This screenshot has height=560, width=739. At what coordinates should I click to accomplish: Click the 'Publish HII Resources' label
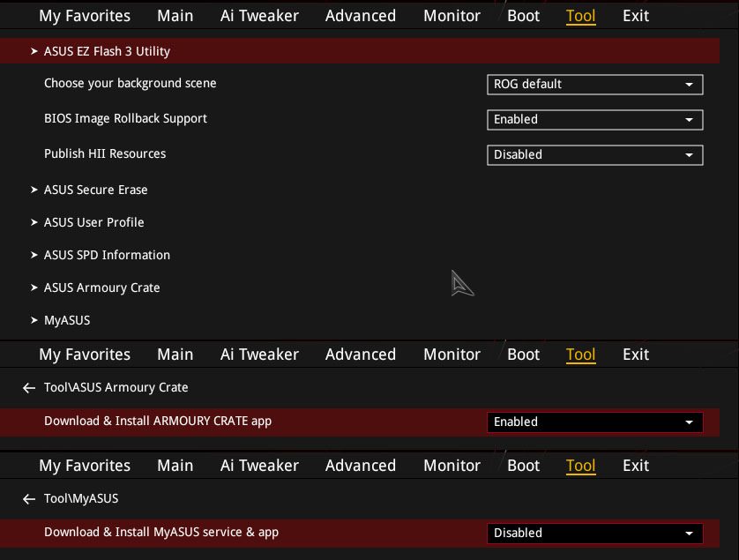click(105, 153)
